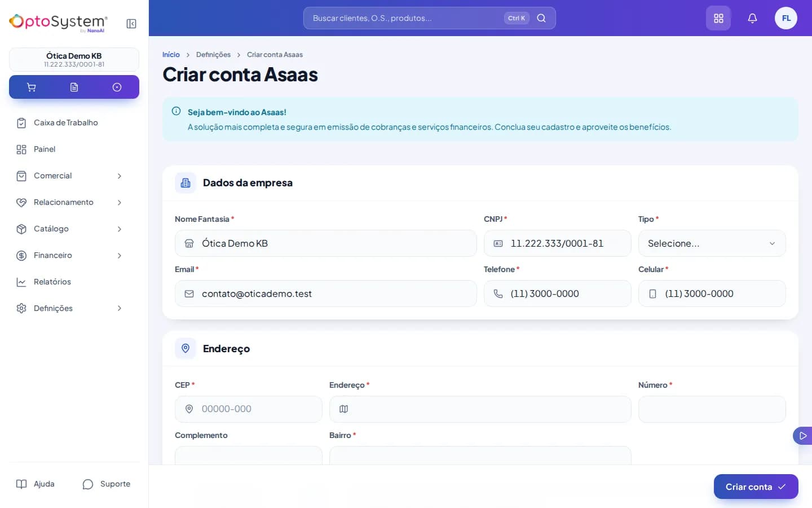Click the Telefone input field

pyautogui.click(x=557, y=294)
